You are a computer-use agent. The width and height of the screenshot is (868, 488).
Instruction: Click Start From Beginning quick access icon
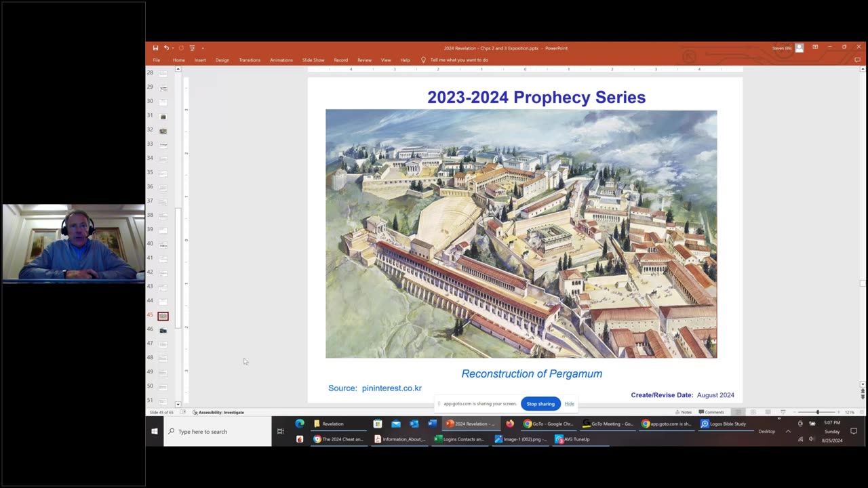(193, 48)
